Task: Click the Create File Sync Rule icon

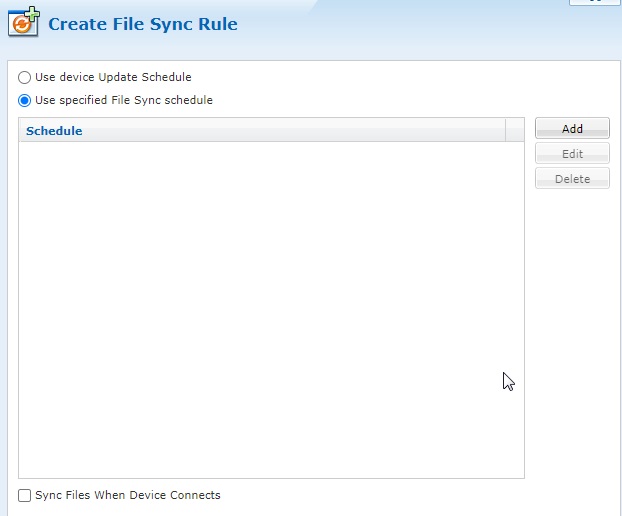Action: 22,23
